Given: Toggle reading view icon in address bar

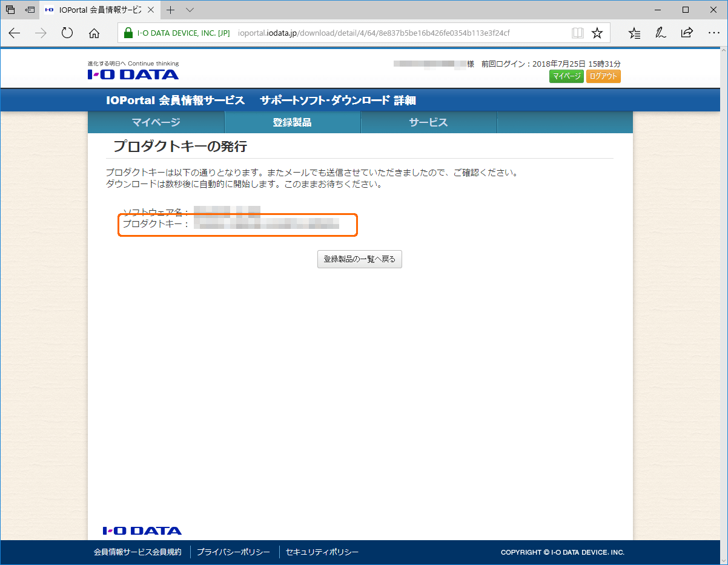Looking at the screenshot, I should (x=578, y=33).
